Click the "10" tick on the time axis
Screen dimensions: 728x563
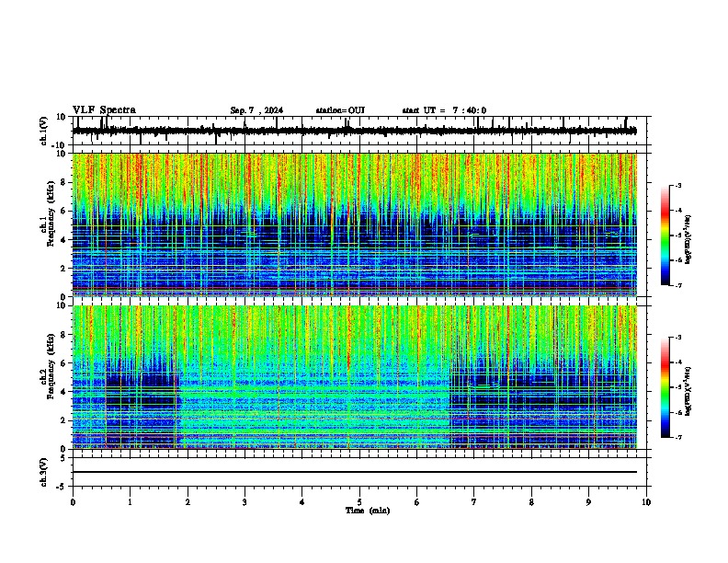pos(646,502)
